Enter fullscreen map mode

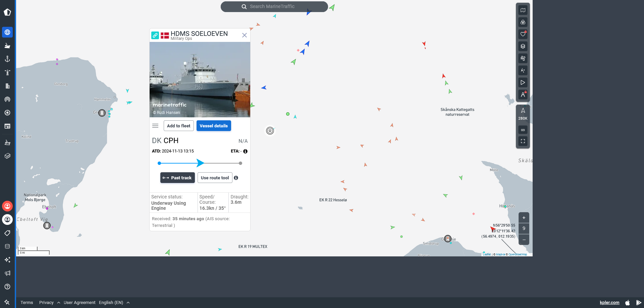coord(523,141)
